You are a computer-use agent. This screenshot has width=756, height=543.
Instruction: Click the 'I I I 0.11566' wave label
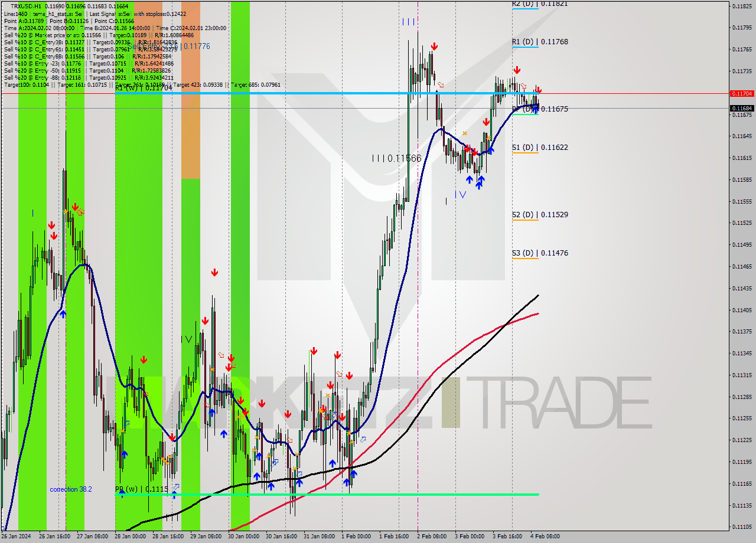396,158
